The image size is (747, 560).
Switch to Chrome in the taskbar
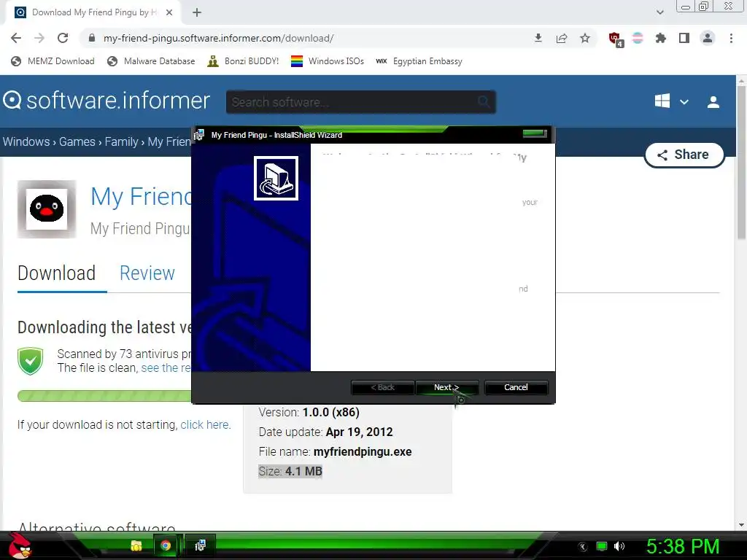(166, 545)
